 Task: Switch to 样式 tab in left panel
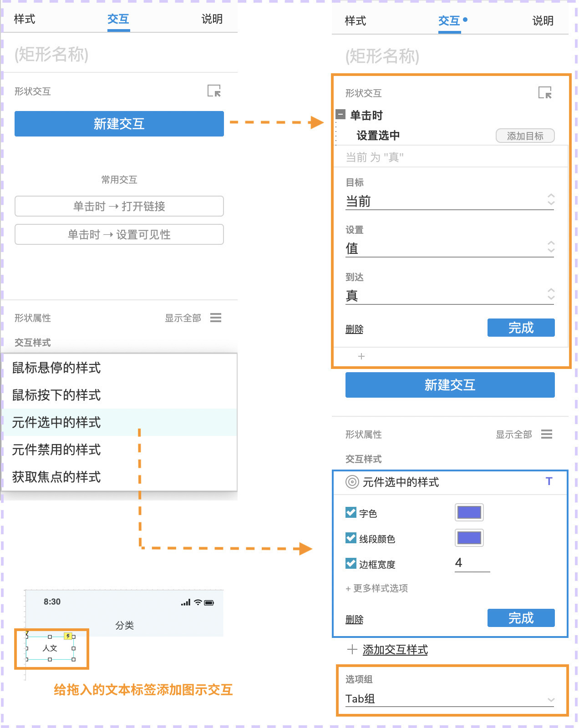click(x=25, y=19)
